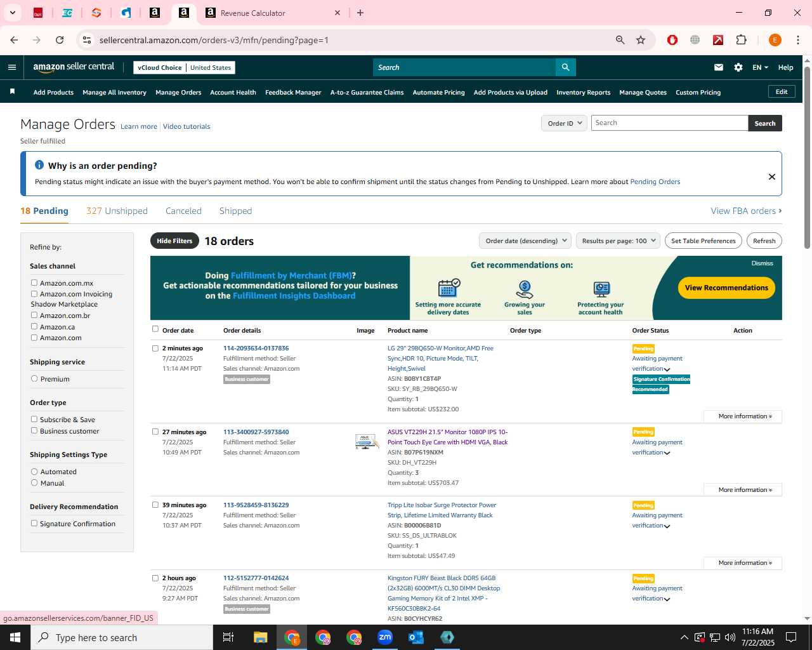Open Outlook from the taskbar
The height and width of the screenshot is (650, 812).
(x=416, y=637)
